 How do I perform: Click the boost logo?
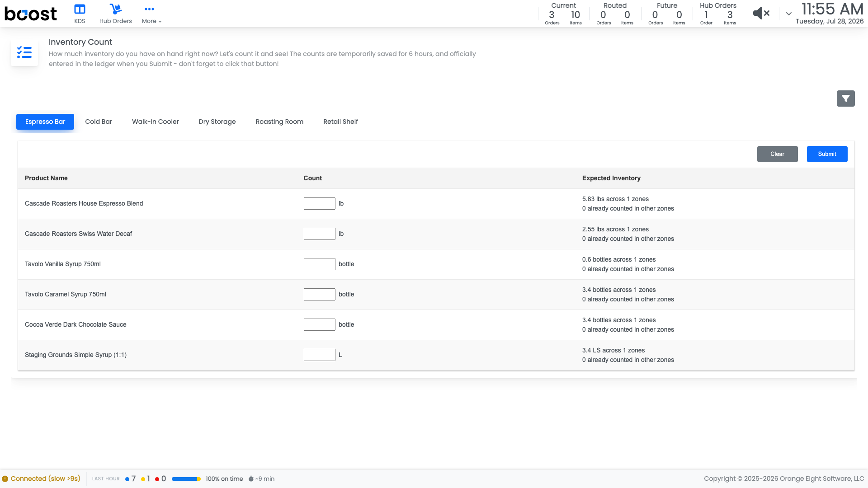point(31,14)
